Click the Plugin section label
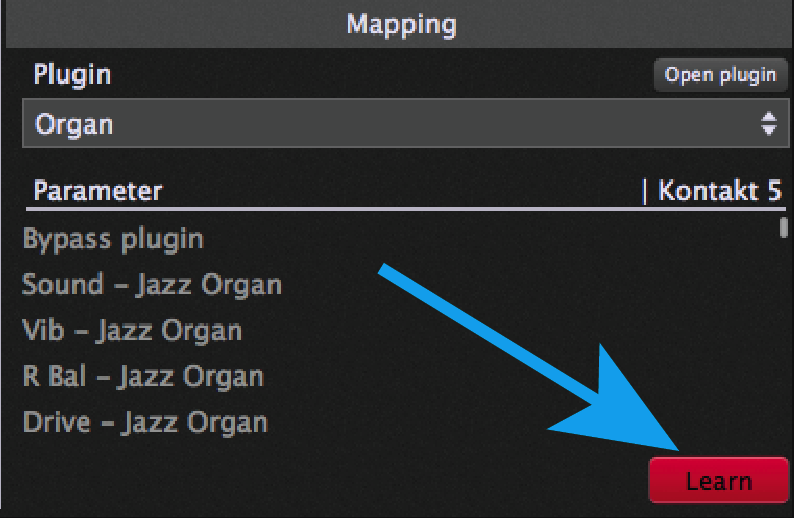This screenshot has height=518, width=794. tap(72, 75)
